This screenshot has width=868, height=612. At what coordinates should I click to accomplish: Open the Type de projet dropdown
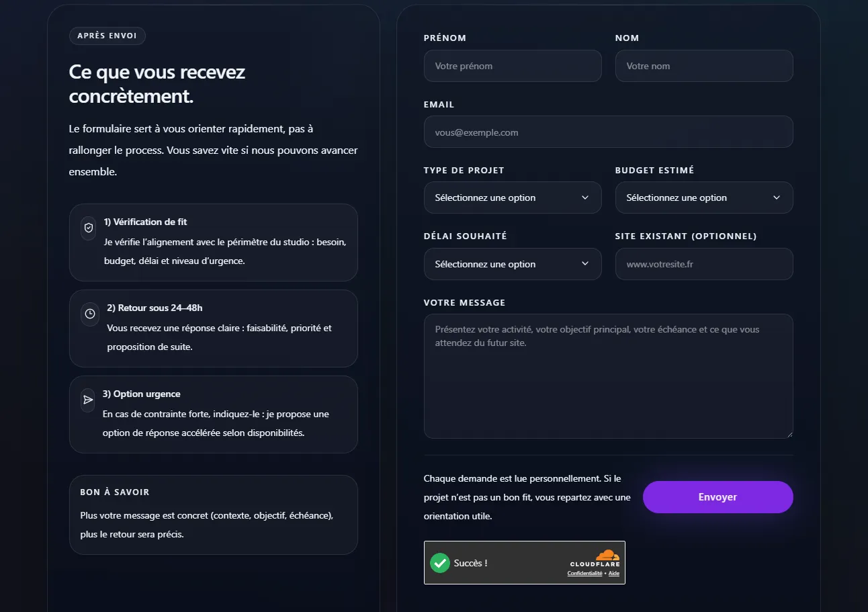coord(512,198)
